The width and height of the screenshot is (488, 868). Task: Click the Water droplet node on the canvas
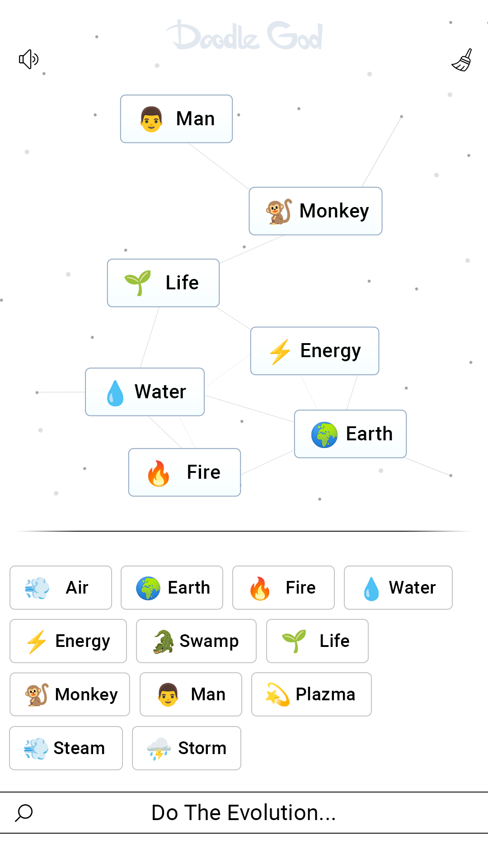[145, 392]
